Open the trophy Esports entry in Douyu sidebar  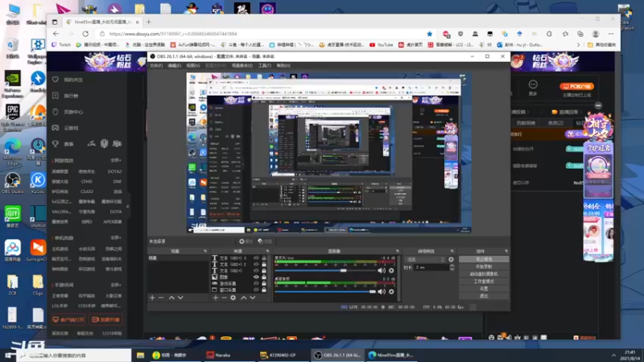coord(64,144)
